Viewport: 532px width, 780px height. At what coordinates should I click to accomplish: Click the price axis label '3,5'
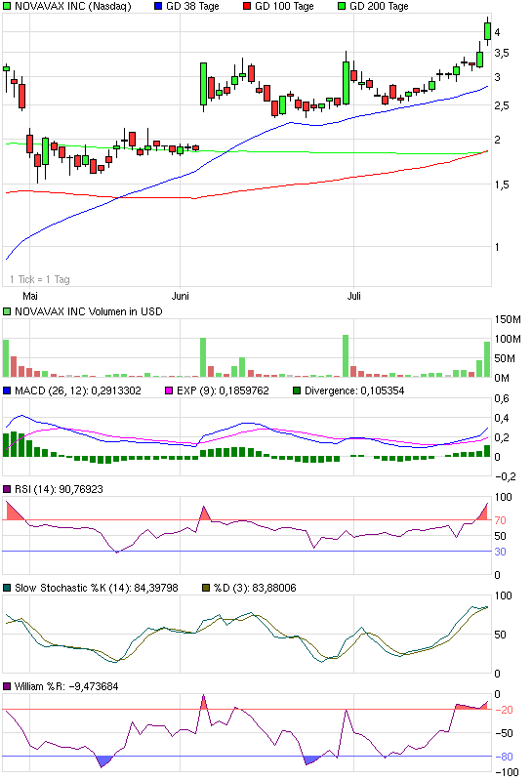coord(502,54)
